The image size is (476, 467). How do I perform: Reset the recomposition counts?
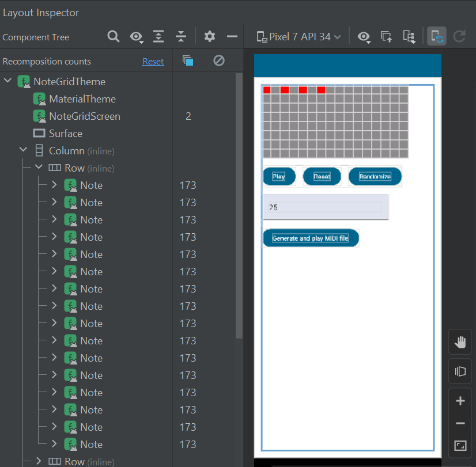(153, 62)
